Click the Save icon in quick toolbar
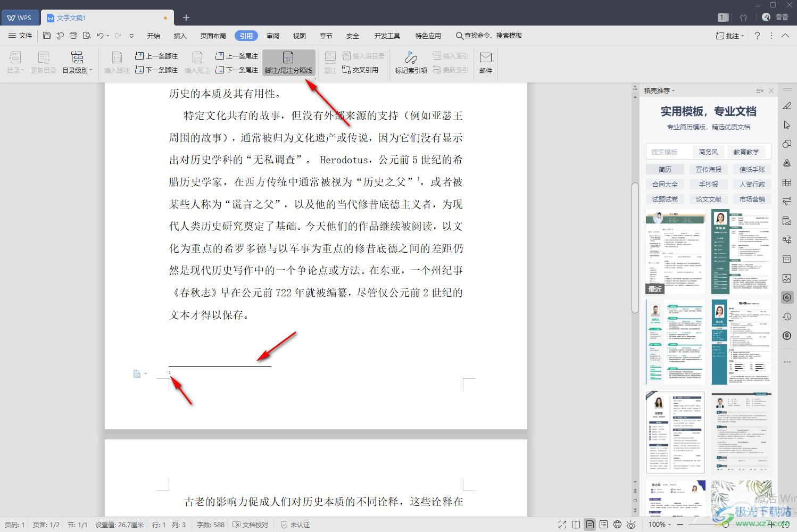Viewport: 797px width, 532px height. coord(47,36)
